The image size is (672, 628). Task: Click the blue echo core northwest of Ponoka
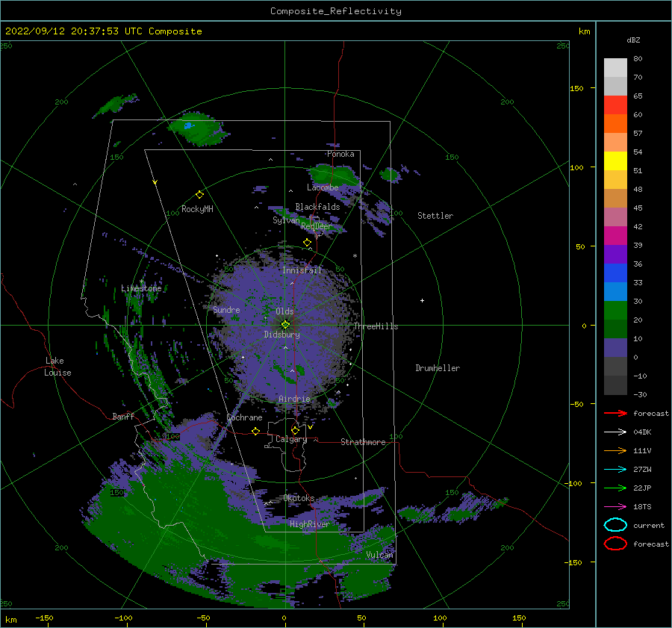[x=187, y=125]
